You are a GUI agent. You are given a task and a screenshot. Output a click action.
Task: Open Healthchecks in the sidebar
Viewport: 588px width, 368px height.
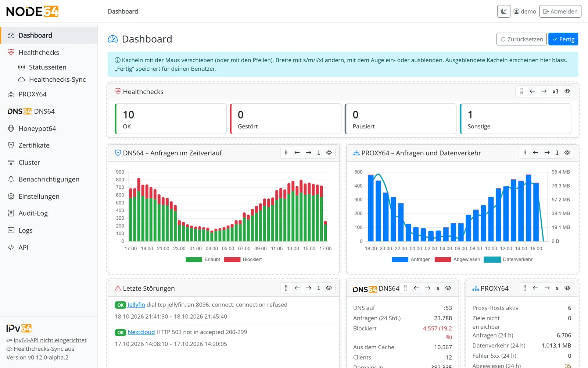pos(49,52)
